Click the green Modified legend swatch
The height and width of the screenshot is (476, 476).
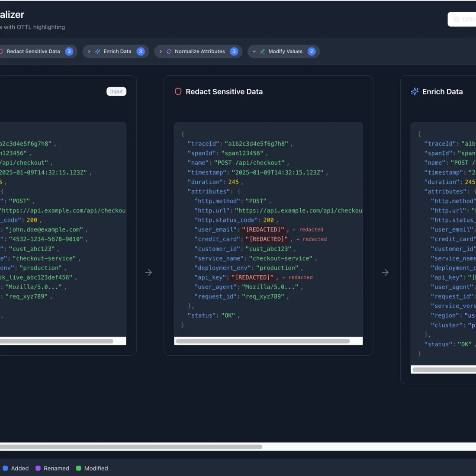[x=79, y=468]
